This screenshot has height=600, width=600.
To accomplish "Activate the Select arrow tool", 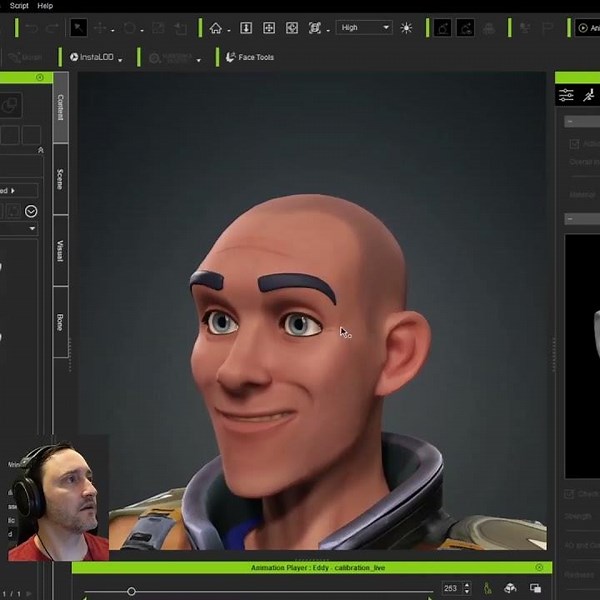I will point(78,28).
